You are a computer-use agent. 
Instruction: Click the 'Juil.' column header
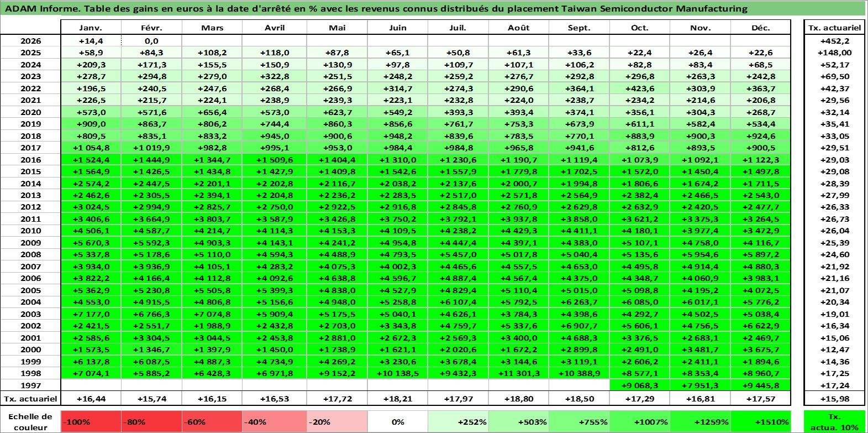click(458, 28)
